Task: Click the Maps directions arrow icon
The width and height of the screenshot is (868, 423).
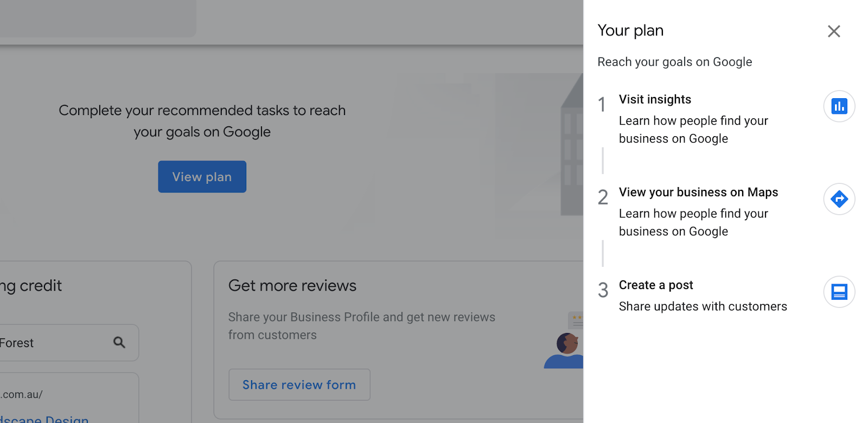Action: tap(839, 199)
